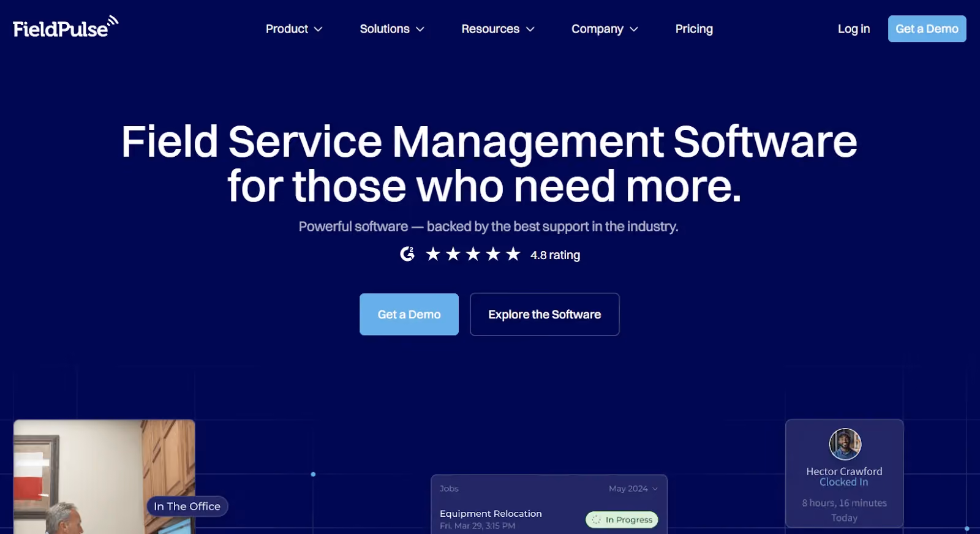
Task: Expand the Resources menu chevron
Action: pyautogui.click(x=530, y=29)
